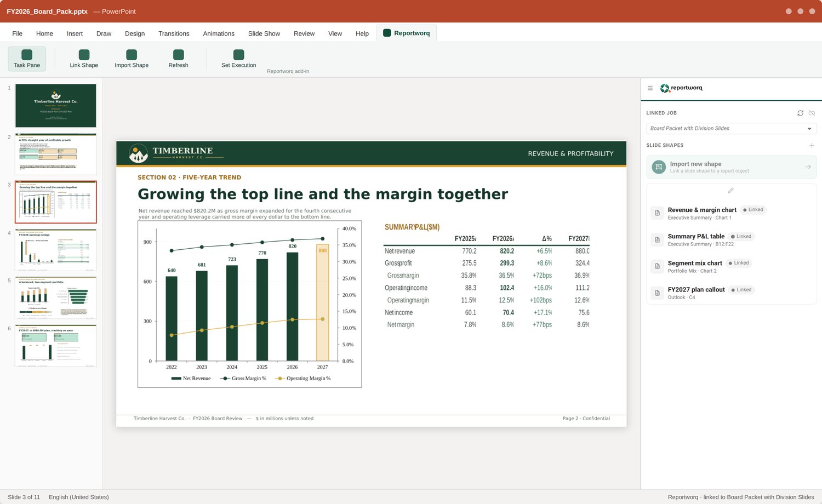Click the Reportworq tab icon
This screenshot has height=504, width=822.
pos(387,33)
